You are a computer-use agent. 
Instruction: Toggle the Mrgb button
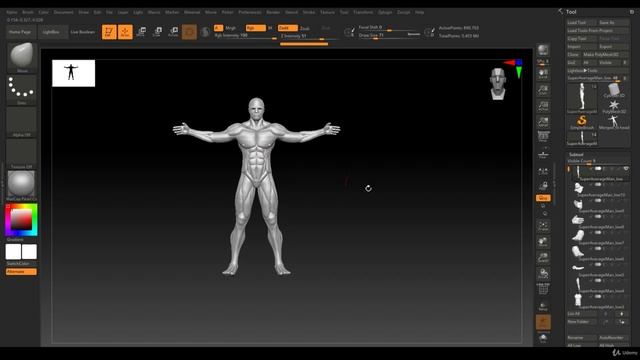coord(231,28)
